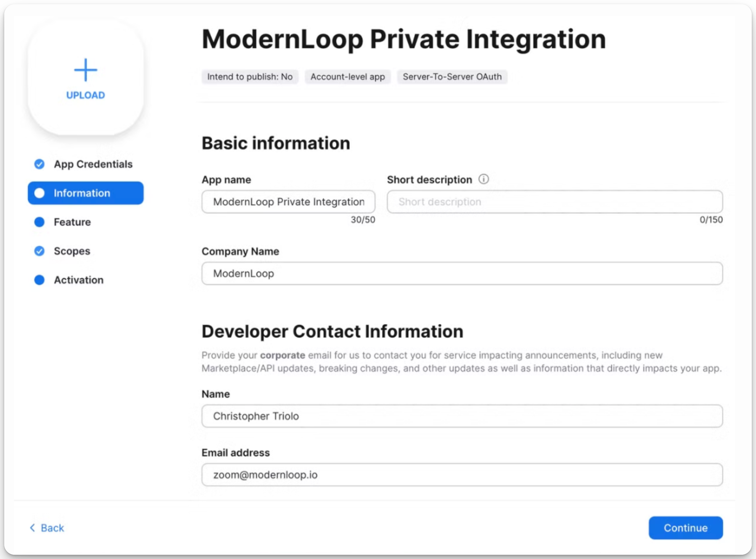
Task: Click the Short description info icon
Action: coord(484,179)
